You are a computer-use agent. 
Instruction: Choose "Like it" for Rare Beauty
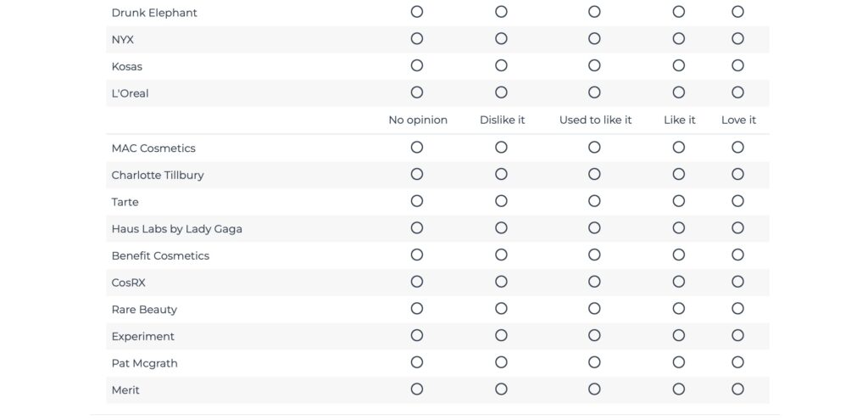pos(678,309)
